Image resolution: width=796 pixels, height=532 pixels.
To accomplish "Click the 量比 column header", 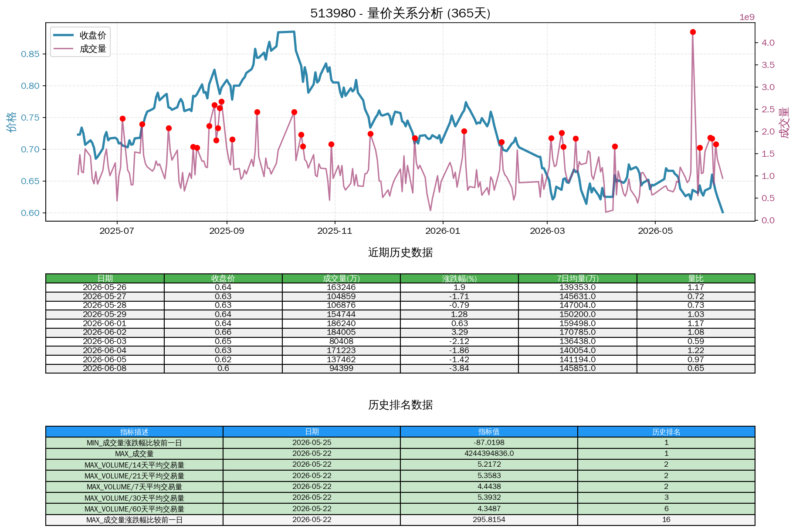I will [696, 278].
